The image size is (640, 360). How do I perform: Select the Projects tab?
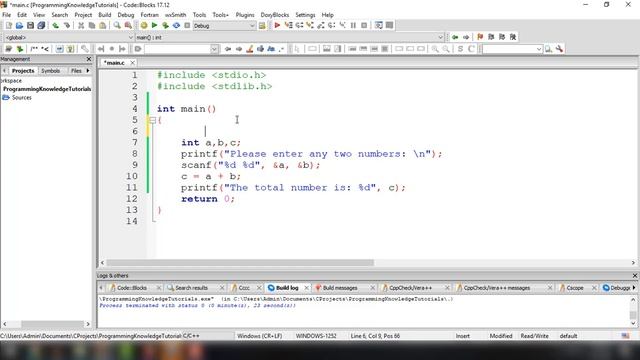click(x=23, y=71)
